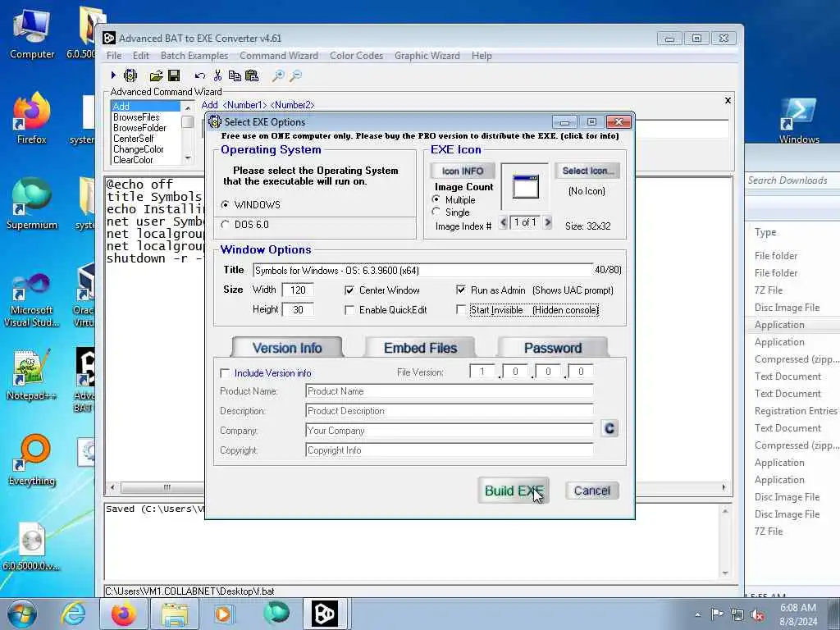Image resolution: width=840 pixels, height=630 pixels.
Task: Open the File menu
Action: (x=113, y=56)
